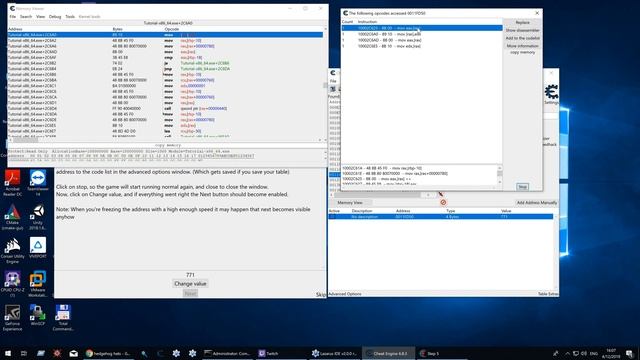Select opcode row 10002C6AD mov eax,[rax]
Screen dimensions: 640x360
(422, 40)
